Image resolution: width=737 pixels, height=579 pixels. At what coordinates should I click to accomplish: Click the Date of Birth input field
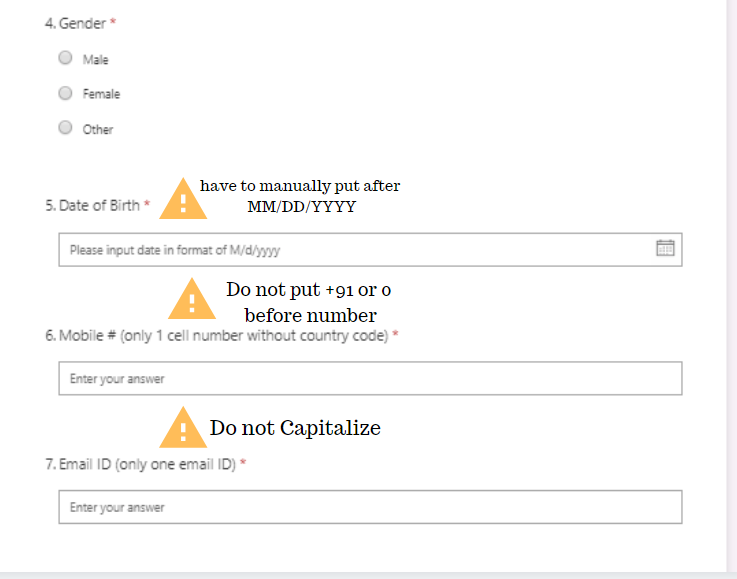tap(350, 249)
